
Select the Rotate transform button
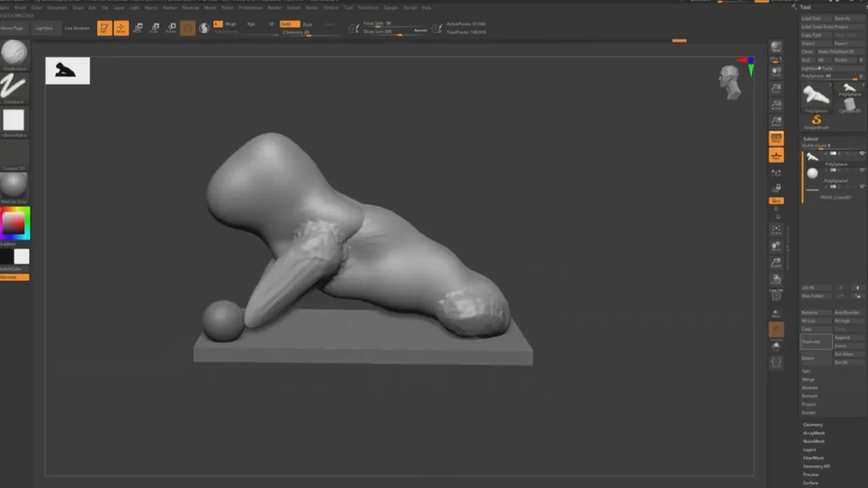click(x=171, y=28)
